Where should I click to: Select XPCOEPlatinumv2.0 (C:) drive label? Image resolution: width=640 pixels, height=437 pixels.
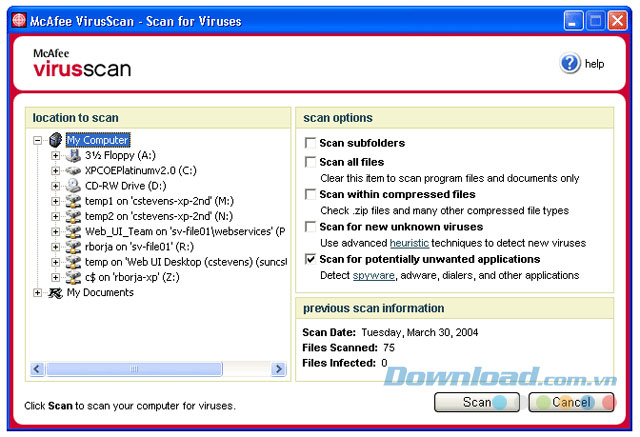tap(141, 170)
